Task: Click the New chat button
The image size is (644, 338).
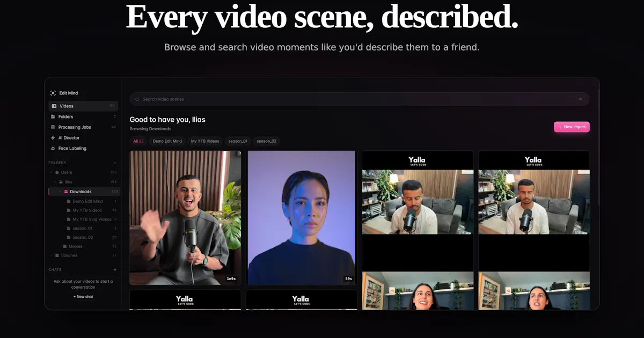Action: click(83, 297)
